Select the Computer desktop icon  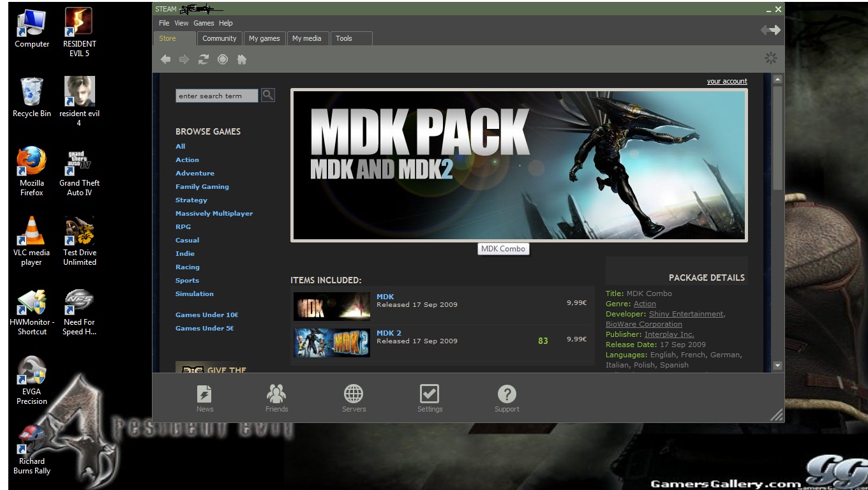coord(32,29)
